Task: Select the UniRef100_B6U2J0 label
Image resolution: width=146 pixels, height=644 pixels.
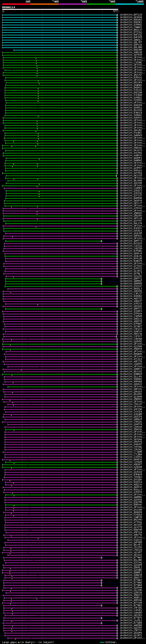Action: click(x=131, y=30)
